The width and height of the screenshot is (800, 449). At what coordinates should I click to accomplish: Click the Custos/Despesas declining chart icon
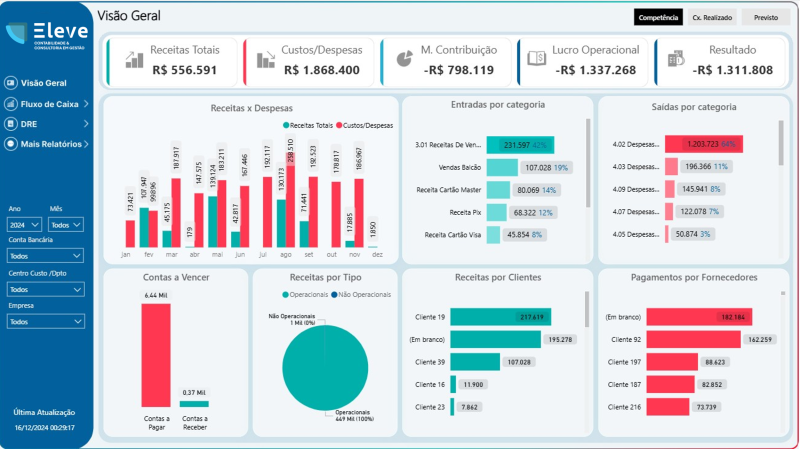pos(266,59)
